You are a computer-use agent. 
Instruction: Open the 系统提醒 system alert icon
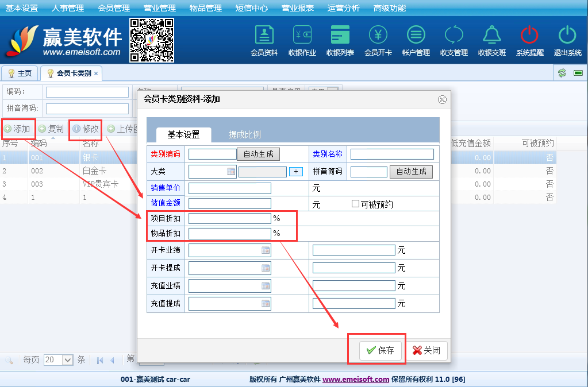[x=529, y=40]
